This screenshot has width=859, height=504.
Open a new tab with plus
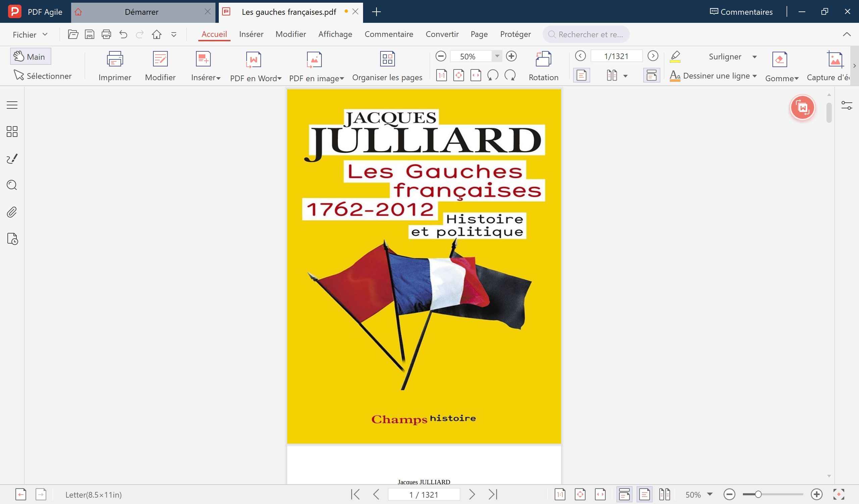[376, 12]
